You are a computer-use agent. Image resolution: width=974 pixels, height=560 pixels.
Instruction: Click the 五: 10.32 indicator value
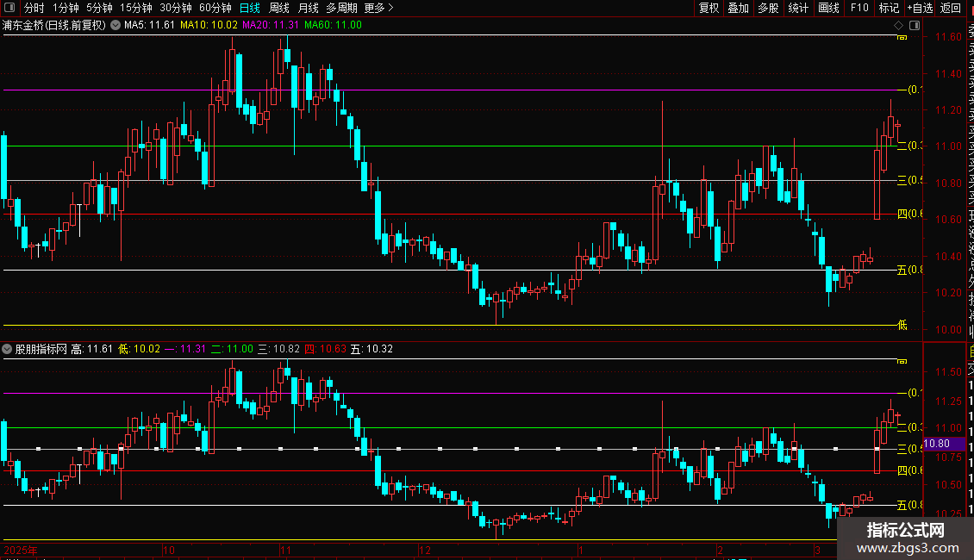[371, 349]
